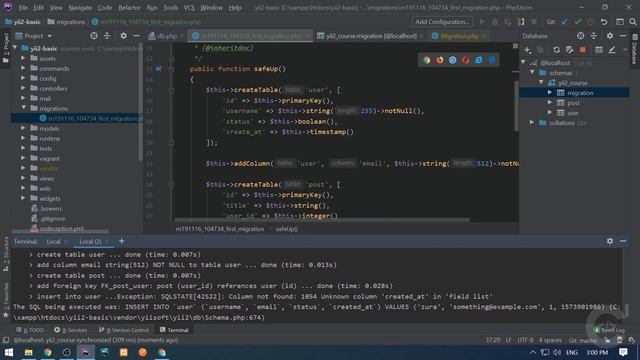Open the VCS menu
The height and width of the screenshot is (360, 640).
[x=189, y=8]
